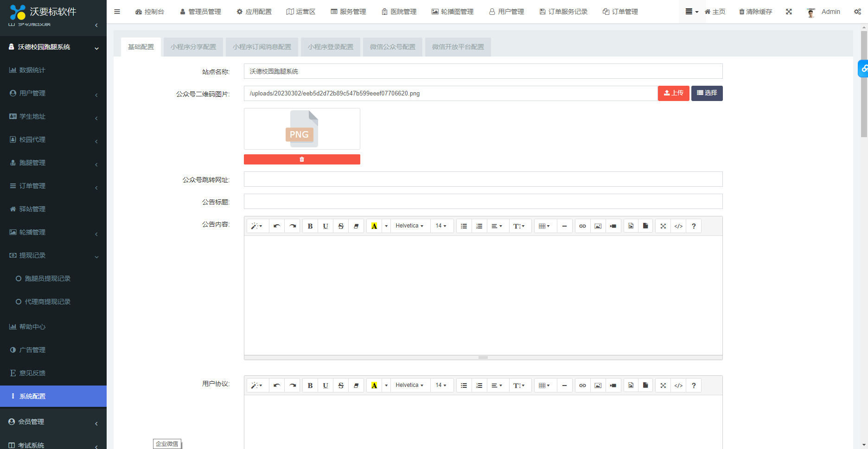Open Helvetica font dropdown in 公告内容 editor
The height and width of the screenshot is (449, 868).
(x=409, y=226)
